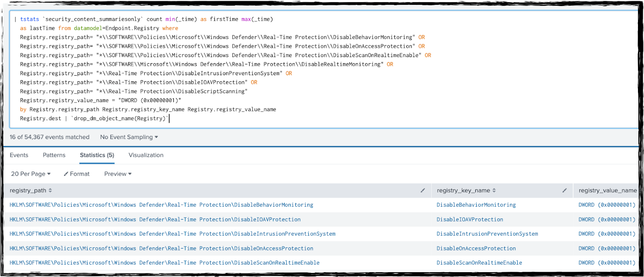Click the pencil icon in registry_key_name header
Image resolution: width=644 pixels, height=277 pixels.
pos(564,191)
